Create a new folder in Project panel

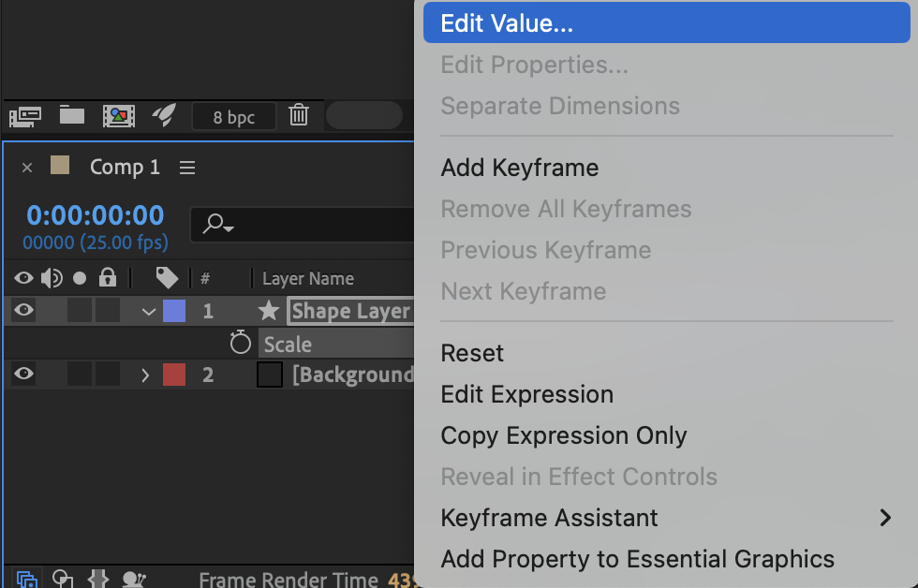click(72, 116)
